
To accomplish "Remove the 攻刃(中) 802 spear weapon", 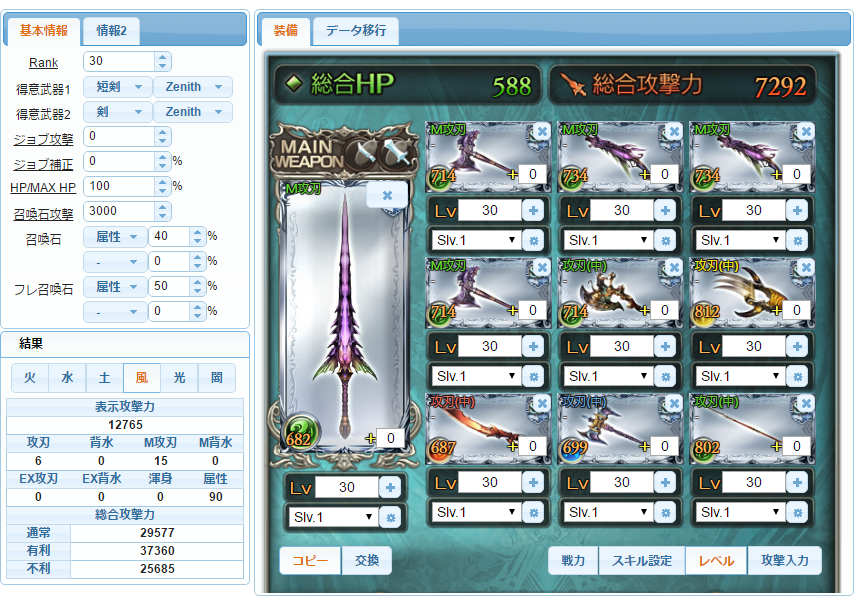I will tap(806, 403).
